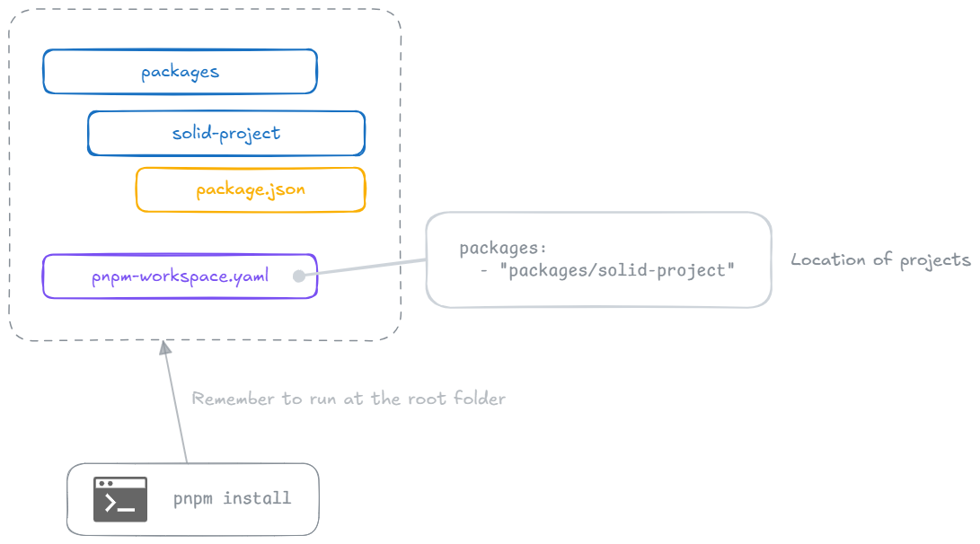The image size is (980, 544).
Task: Click the word "install" in the terminal command
Action: [257, 498]
